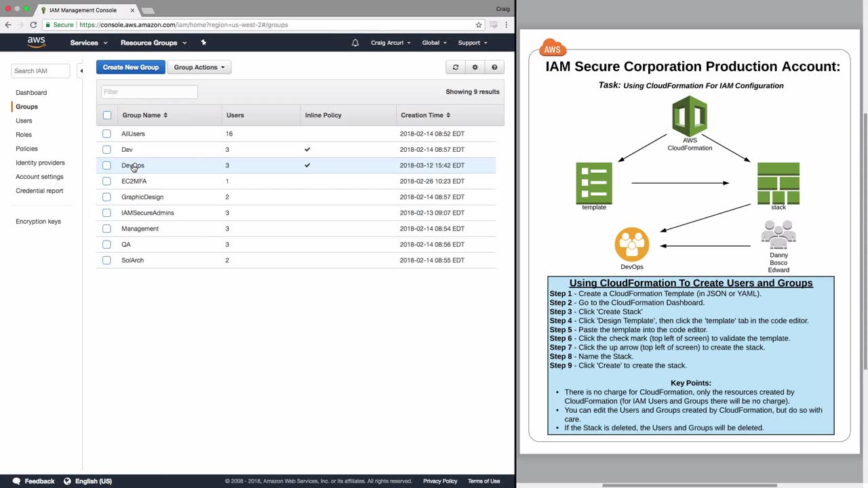Click the browser forward arrow

20,24
